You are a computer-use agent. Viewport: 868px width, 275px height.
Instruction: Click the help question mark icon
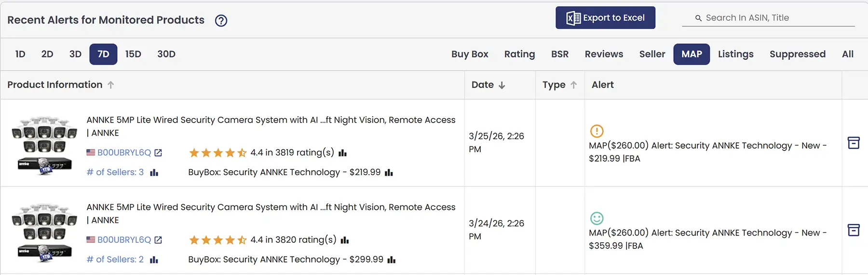pyautogui.click(x=221, y=21)
